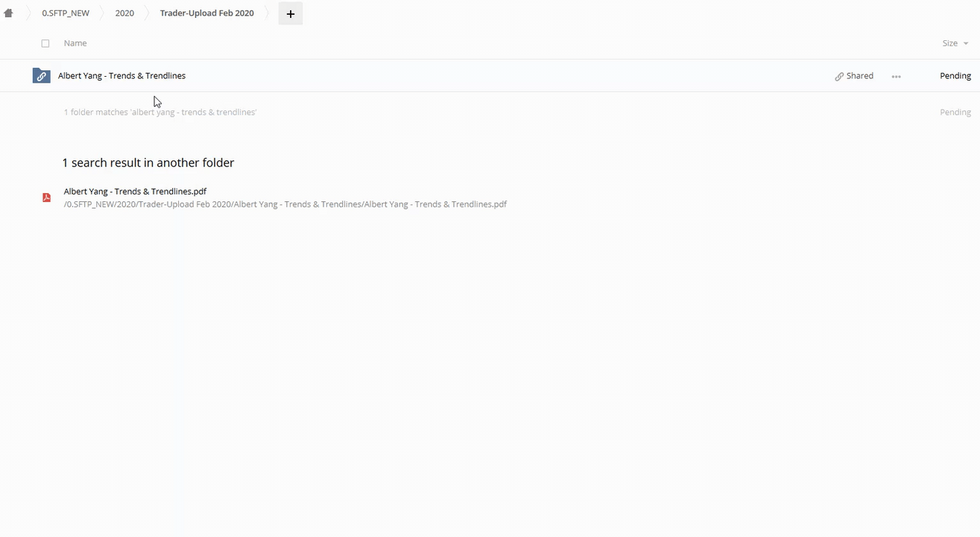Click the red PDF file icon

46,198
